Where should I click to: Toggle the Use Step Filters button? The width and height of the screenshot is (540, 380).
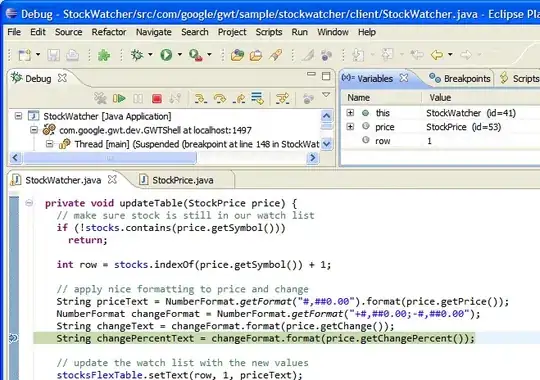tap(282, 99)
